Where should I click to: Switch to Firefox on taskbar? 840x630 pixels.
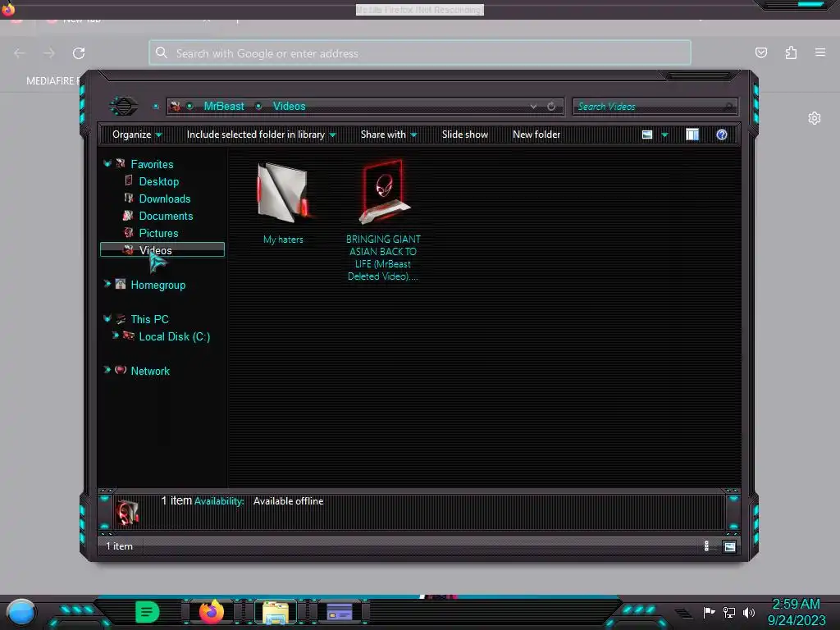coord(212,611)
